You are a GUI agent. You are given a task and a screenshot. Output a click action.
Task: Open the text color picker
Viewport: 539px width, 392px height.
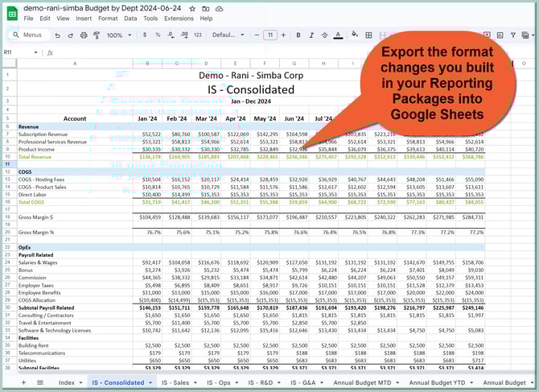tap(338, 35)
